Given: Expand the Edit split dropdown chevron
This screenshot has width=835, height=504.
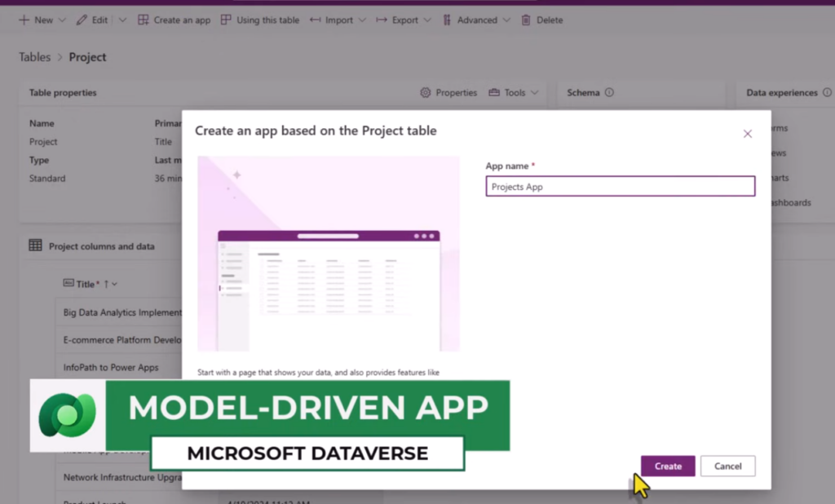Looking at the screenshot, I should tap(122, 20).
